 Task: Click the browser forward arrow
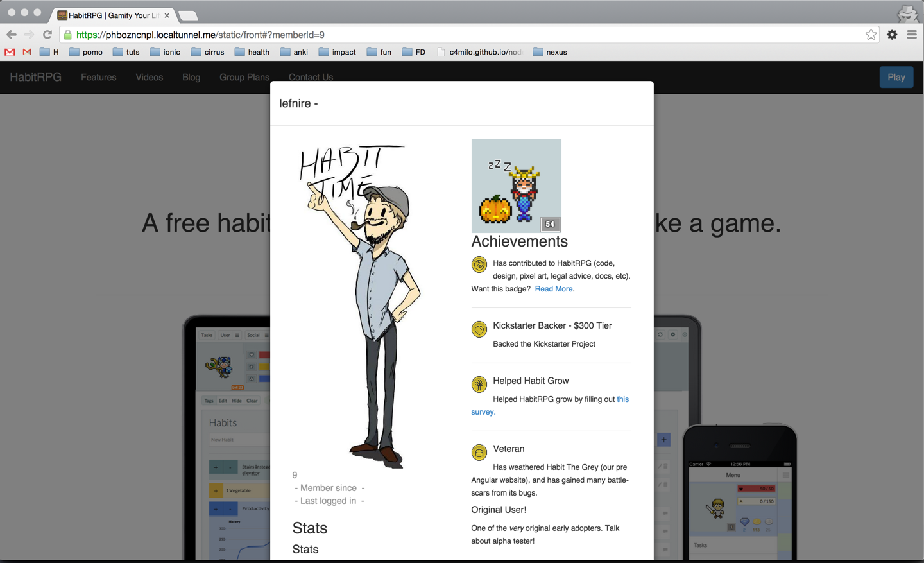[x=29, y=35]
